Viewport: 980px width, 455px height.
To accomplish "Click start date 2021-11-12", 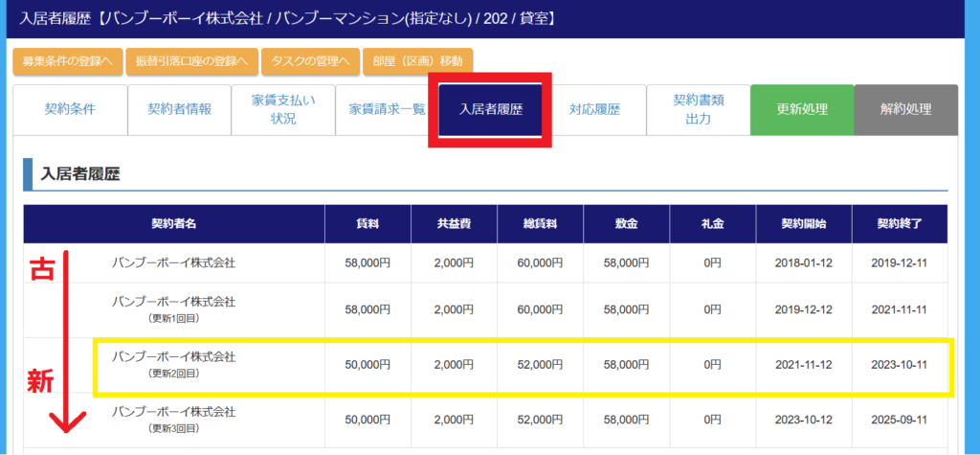I will coord(803,364).
